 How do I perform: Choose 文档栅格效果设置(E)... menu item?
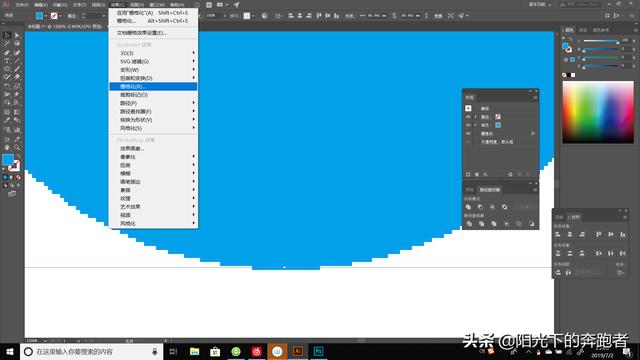coord(153,33)
